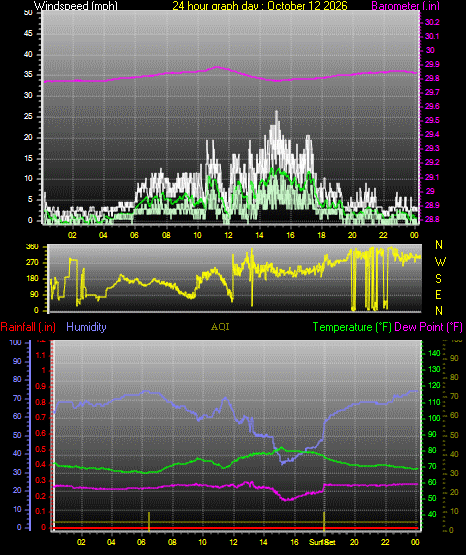The height and width of the screenshot is (555, 466).
Task: Click the 29.1 barometer axis value
Action: point(432,177)
